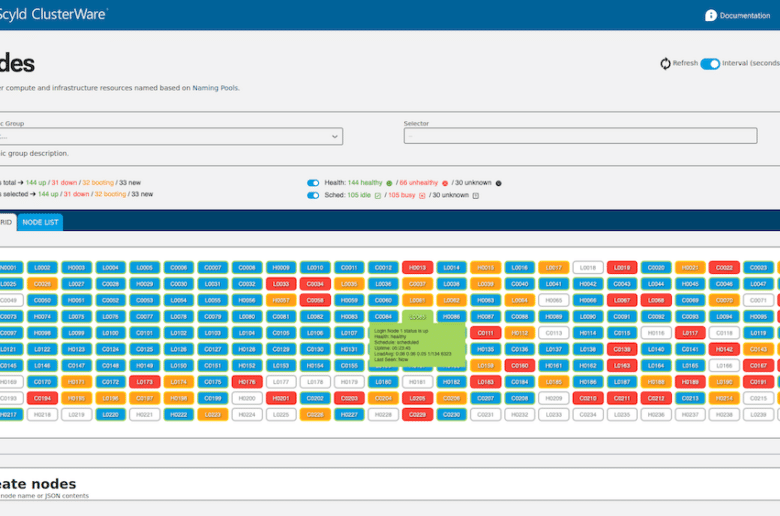
Task: Open the Documentation link text
Action: [x=745, y=15]
